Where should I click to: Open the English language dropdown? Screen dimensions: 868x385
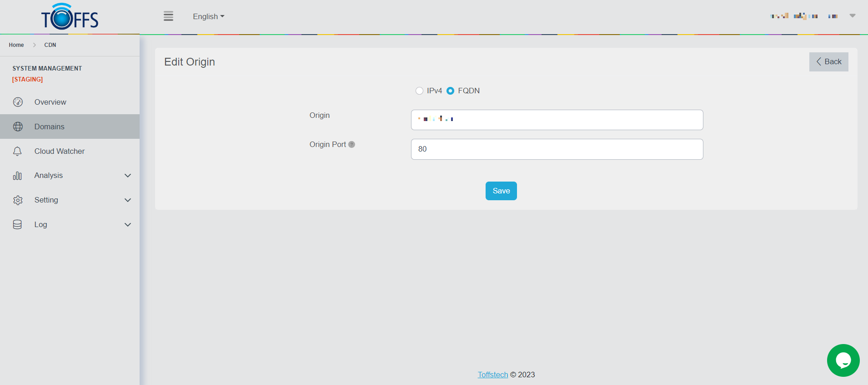point(208,16)
